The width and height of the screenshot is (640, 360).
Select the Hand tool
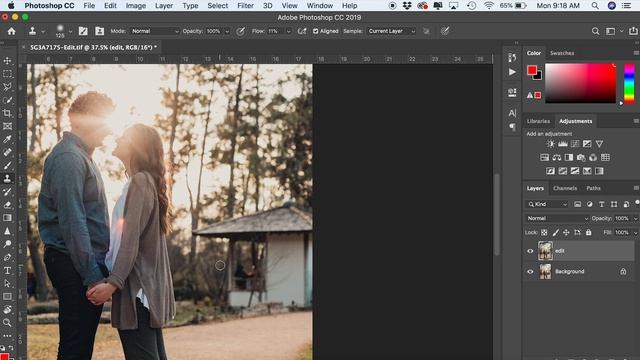[x=7, y=309]
